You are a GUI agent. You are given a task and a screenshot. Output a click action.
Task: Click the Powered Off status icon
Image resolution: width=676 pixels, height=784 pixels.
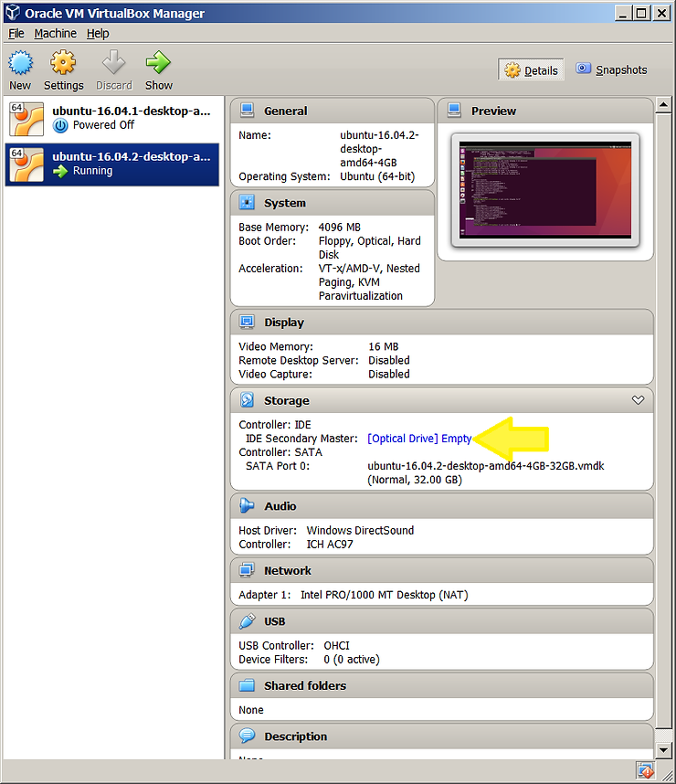[x=60, y=125]
